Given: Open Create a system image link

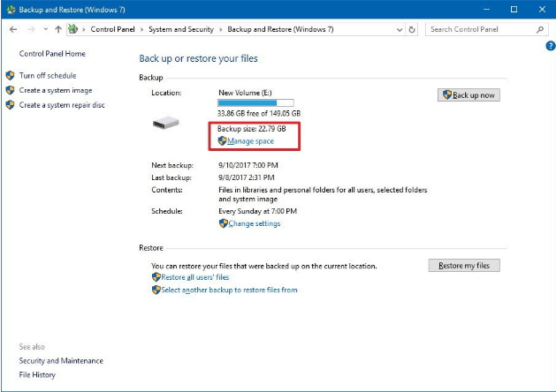Looking at the screenshot, I should click(56, 91).
